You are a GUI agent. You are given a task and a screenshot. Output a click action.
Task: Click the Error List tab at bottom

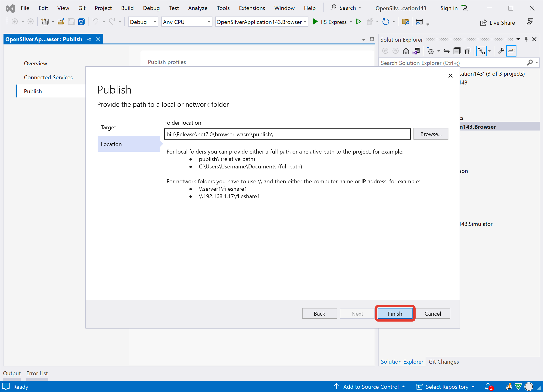37,373
